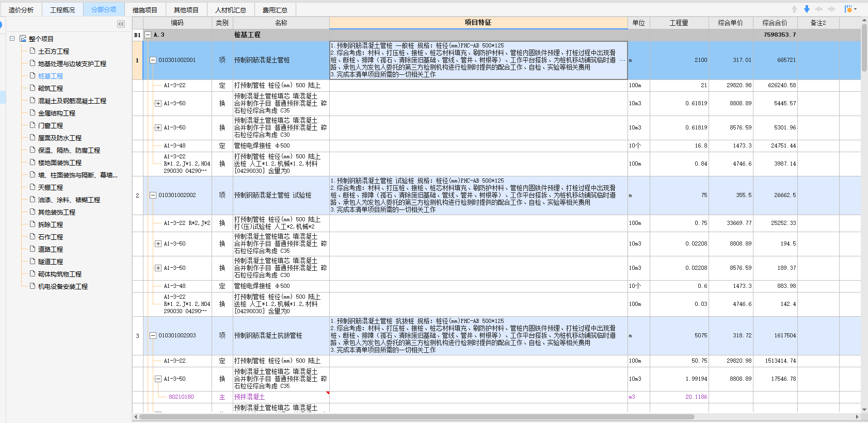Collapse item 010301002002
This screenshot has width=868, height=423.
tap(153, 196)
